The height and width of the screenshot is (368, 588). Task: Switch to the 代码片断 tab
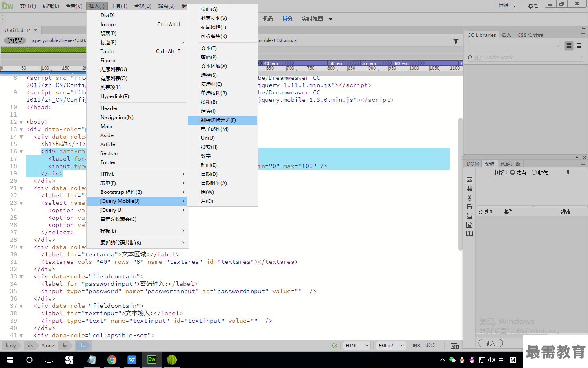(x=510, y=164)
